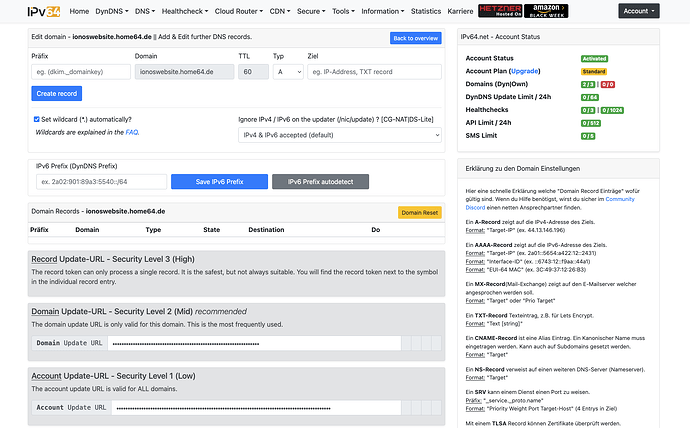The height and width of the screenshot is (428, 690).
Task: Expand the IPv4 & IPv6 accepted dropdown
Action: [x=340, y=134]
